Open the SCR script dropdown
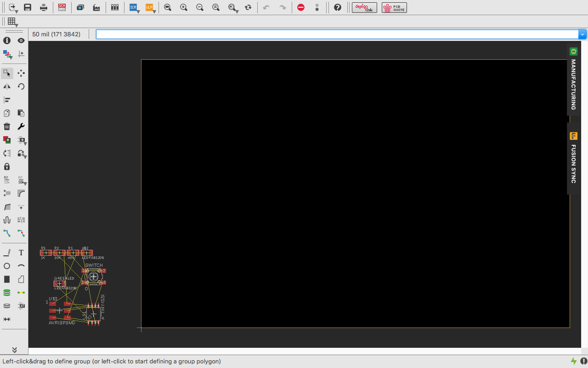 click(x=134, y=8)
